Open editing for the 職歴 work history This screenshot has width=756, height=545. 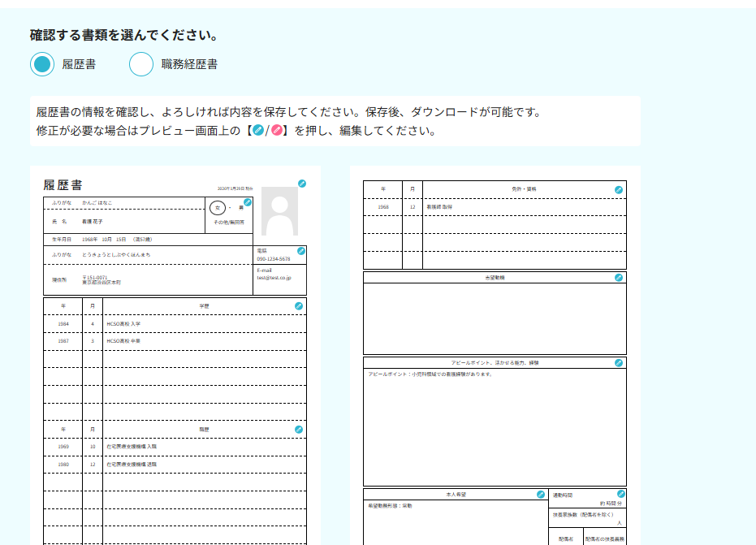pyautogui.click(x=299, y=429)
